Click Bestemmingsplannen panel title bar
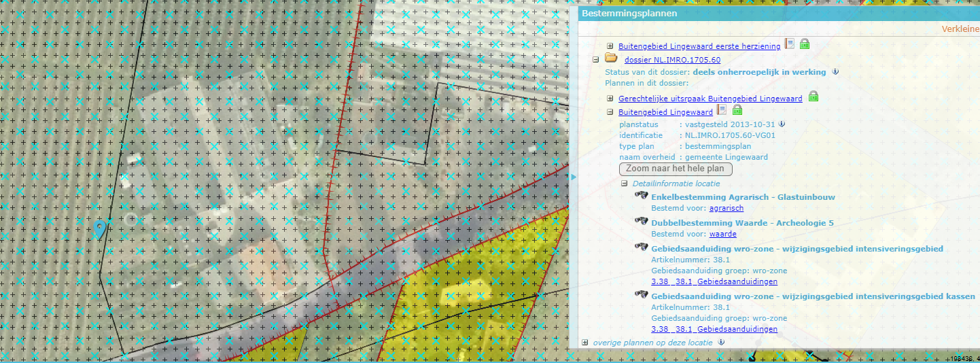The width and height of the screenshot is (980, 363). coord(779,13)
